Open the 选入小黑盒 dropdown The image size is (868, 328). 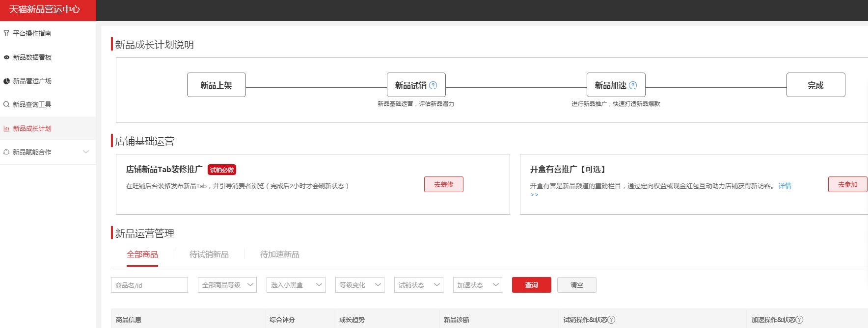click(296, 285)
